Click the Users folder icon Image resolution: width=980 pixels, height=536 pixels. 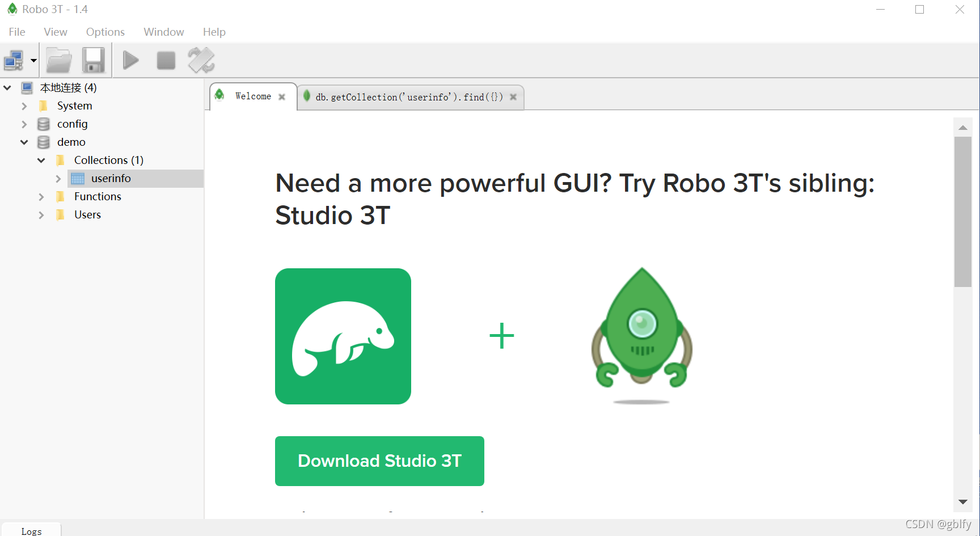click(x=61, y=215)
